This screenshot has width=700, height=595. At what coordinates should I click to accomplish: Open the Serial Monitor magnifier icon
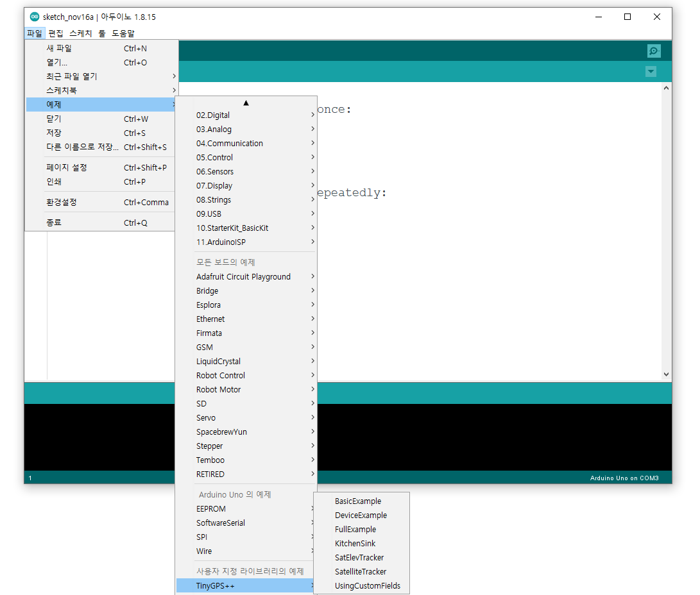coord(654,51)
